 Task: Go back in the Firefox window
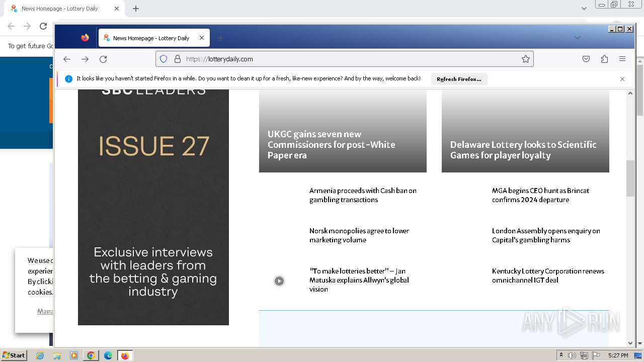pyautogui.click(x=67, y=59)
